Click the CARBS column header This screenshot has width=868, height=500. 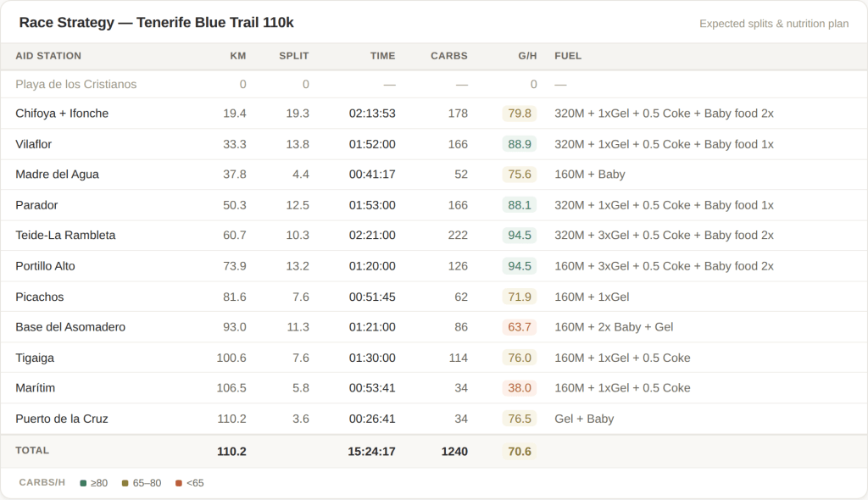[449, 56]
